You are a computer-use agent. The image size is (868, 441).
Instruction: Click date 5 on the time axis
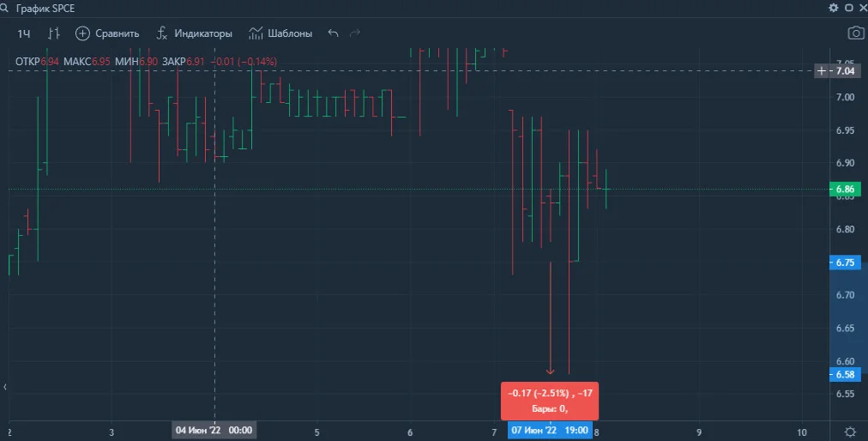317,432
